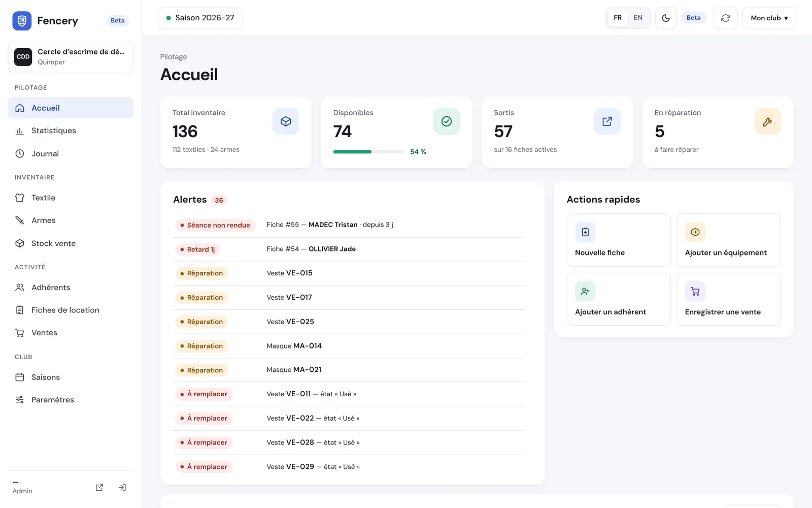Image resolution: width=812 pixels, height=508 pixels.
Task: Open Fiches de location
Action: (x=71, y=310)
